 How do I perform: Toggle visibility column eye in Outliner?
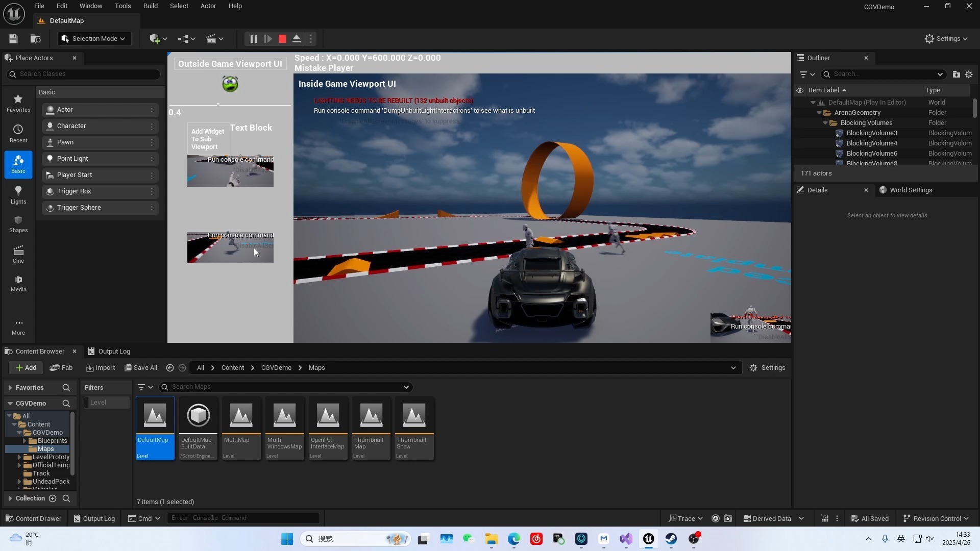(800, 90)
